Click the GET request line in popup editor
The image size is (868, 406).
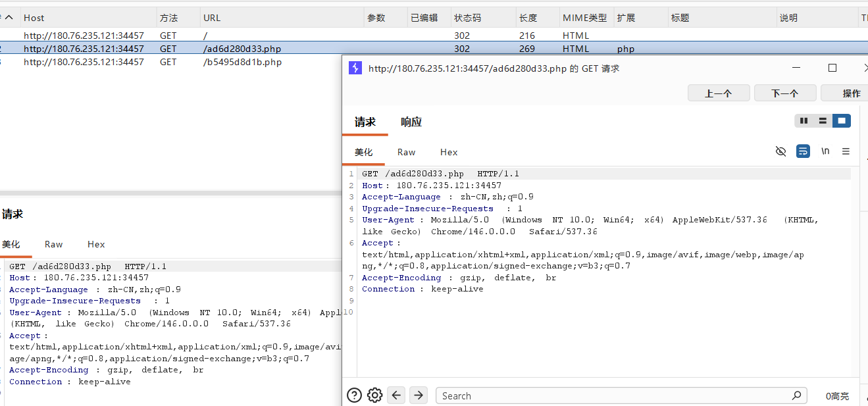pos(440,174)
